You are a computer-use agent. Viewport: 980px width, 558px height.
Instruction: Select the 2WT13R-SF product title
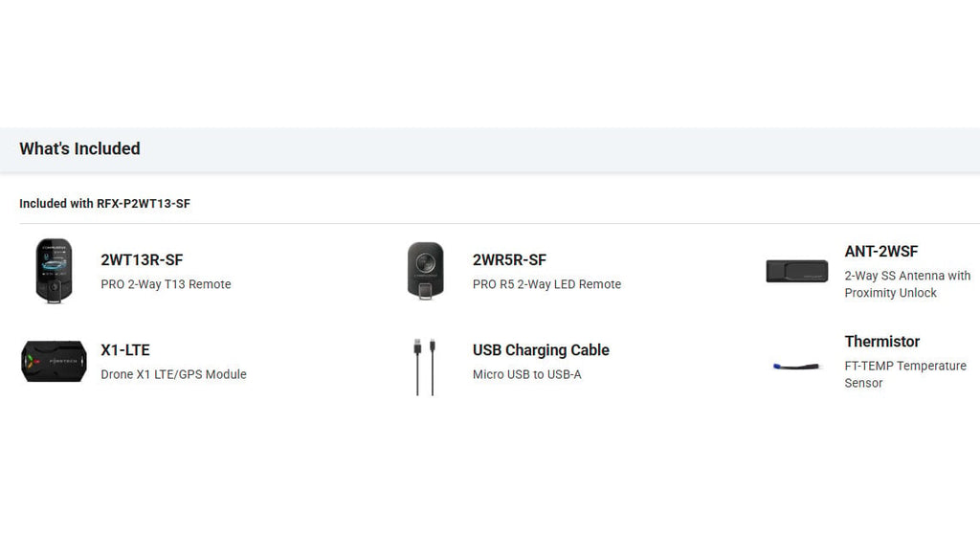tap(142, 260)
